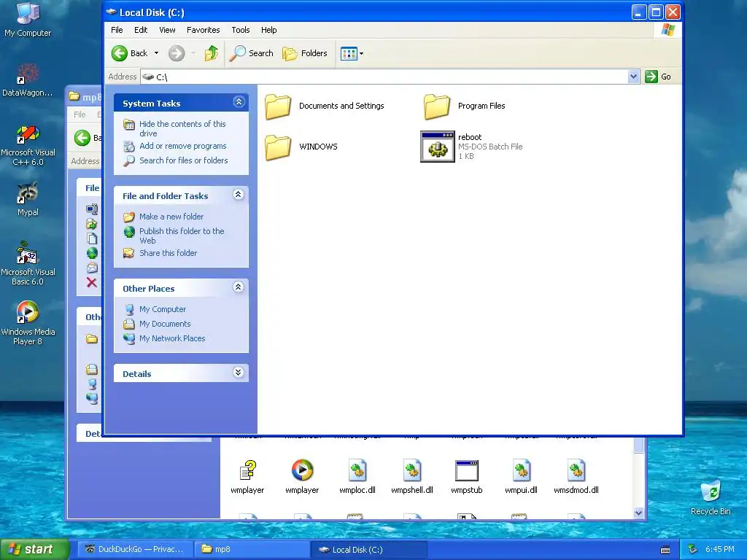This screenshot has width=747, height=560.
Task: Select the Program Files folder icon
Action: 436,106
